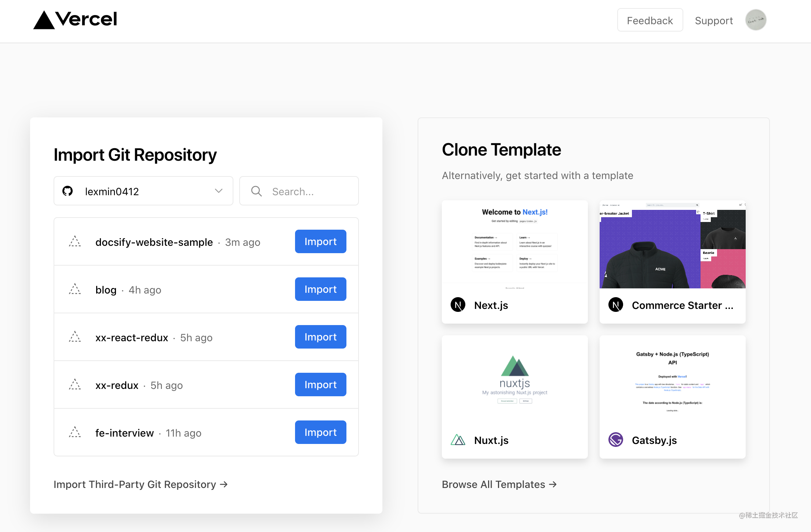The width and height of the screenshot is (811, 532).
Task: Click the Next.js template title
Action: click(491, 305)
